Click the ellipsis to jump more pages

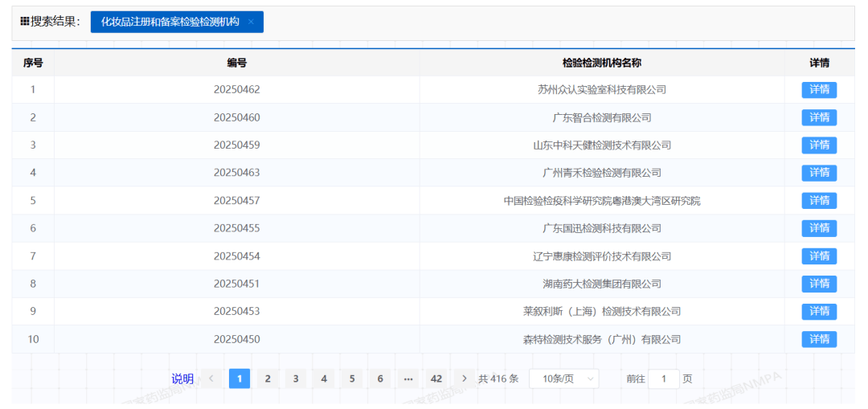point(408,378)
